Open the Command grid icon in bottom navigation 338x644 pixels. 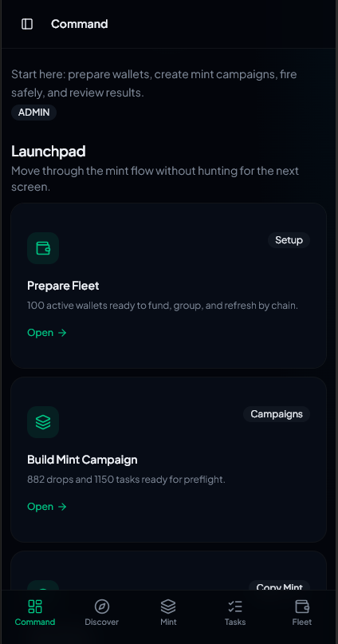[35, 606]
